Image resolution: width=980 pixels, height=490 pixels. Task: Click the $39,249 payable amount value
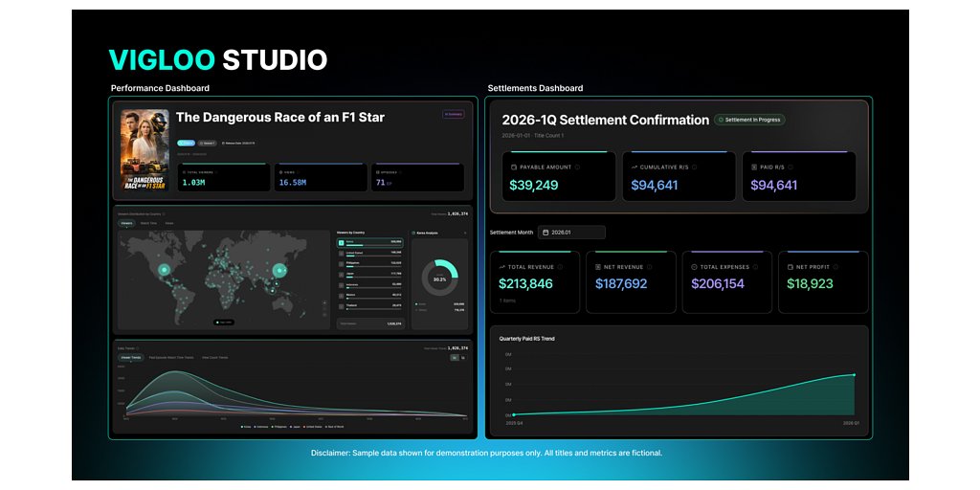pos(533,185)
